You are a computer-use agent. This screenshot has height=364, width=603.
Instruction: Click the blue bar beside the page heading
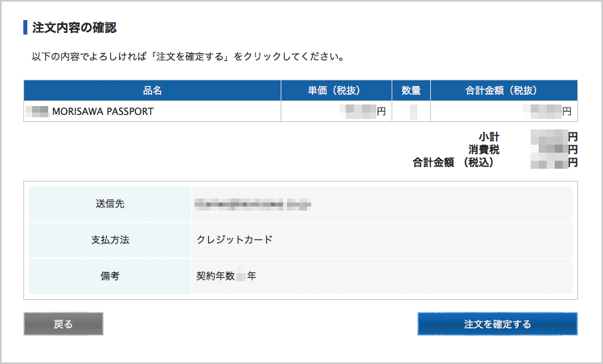click(x=26, y=28)
